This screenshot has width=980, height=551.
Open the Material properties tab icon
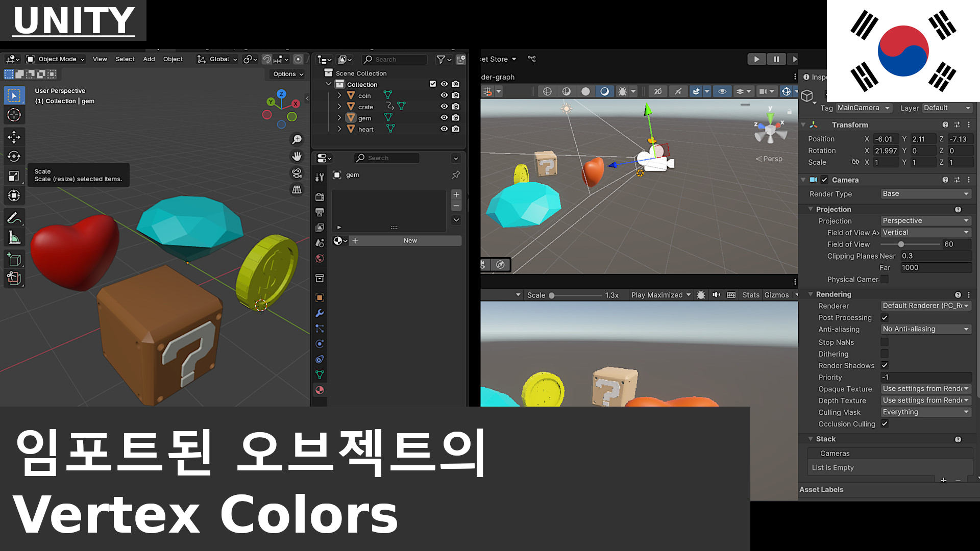click(x=320, y=390)
